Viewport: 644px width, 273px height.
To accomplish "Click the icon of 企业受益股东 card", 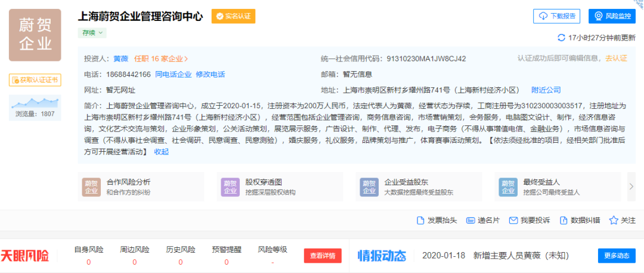I will pyautogui.click(x=369, y=187).
